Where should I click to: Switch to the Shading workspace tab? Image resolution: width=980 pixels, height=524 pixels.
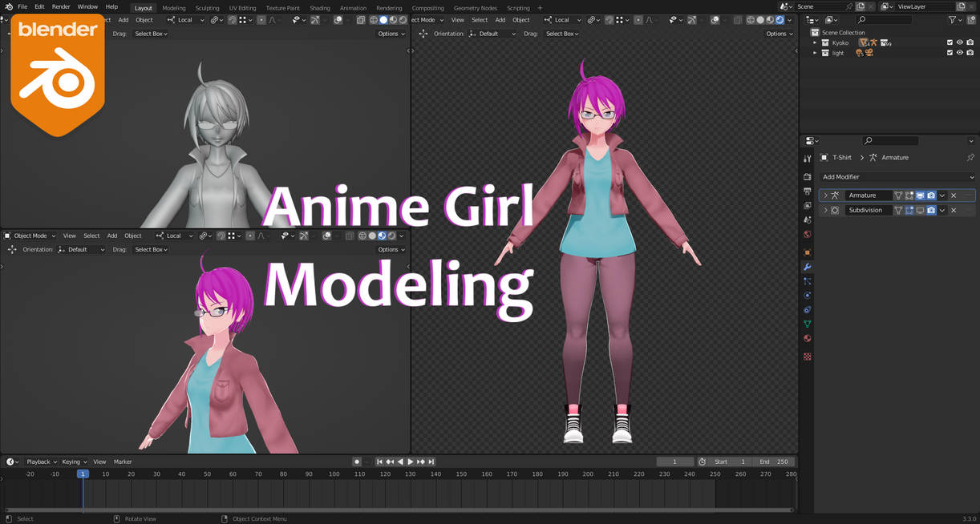[320, 8]
